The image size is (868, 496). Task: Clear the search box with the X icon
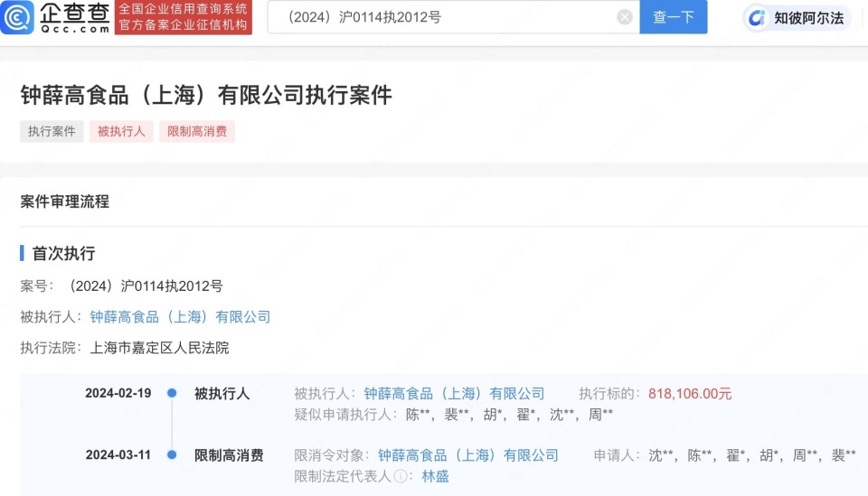pos(625,17)
